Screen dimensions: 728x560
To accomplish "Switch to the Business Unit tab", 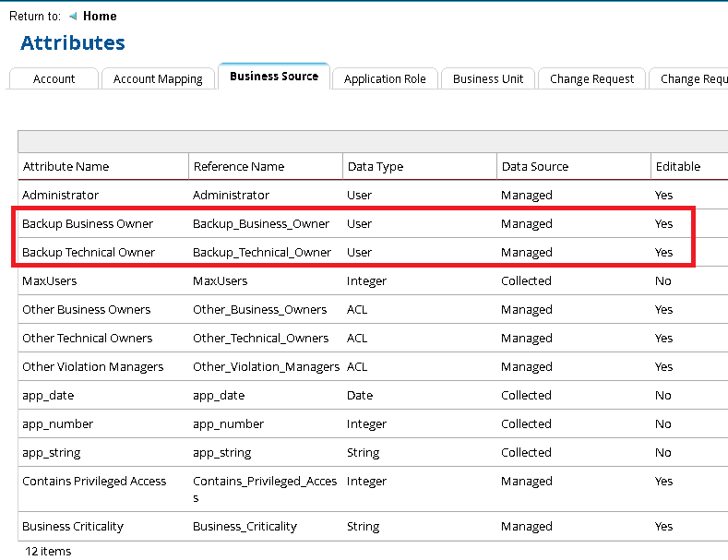I will [488, 79].
